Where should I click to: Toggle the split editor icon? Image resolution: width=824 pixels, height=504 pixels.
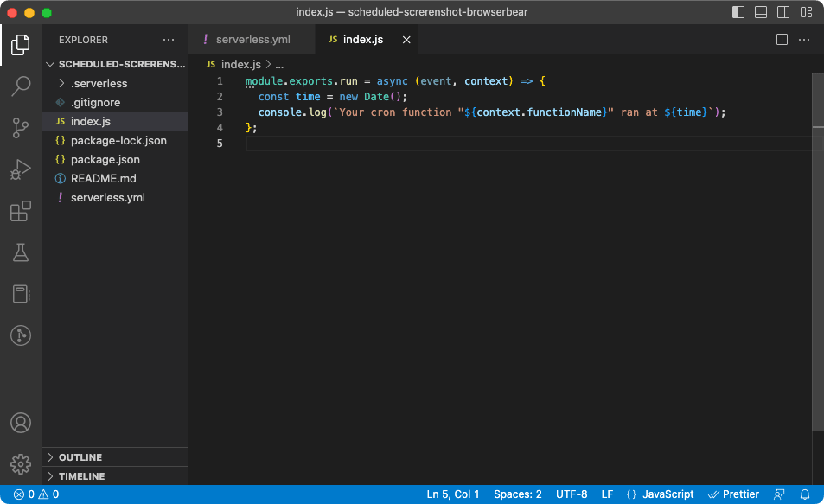pyautogui.click(x=781, y=39)
